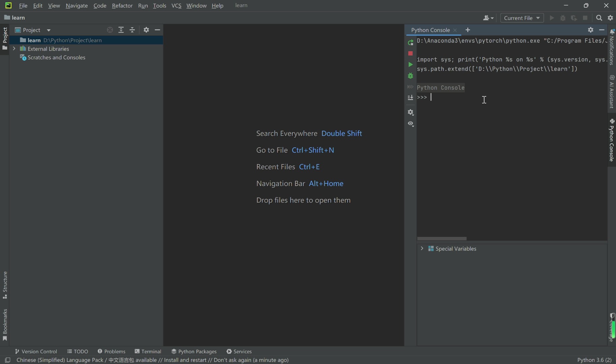Image resolution: width=616 pixels, height=364 pixels.
Task: Collapse all in the Project panel
Action: 132,30
